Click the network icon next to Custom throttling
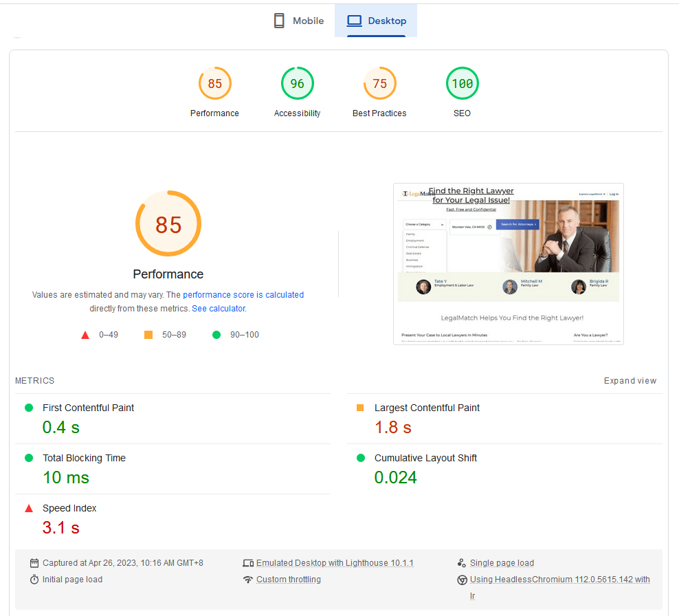The image size is (679, 616). [x=248, y=580]
